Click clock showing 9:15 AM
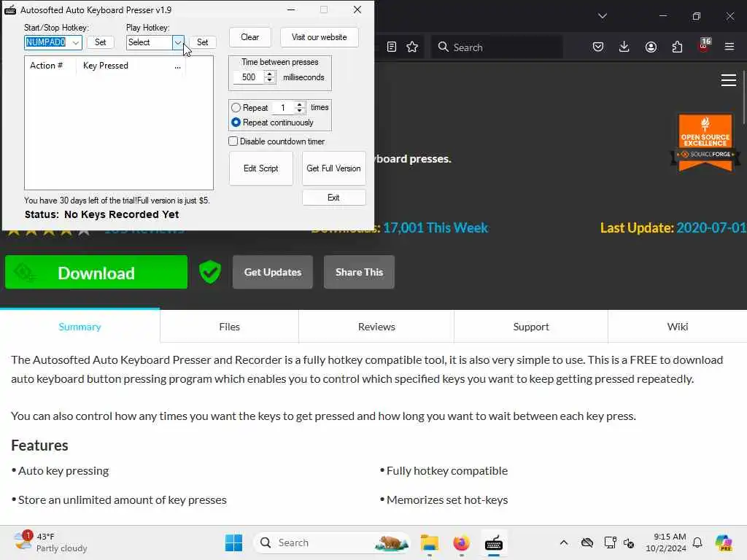 [x=665, y=542]
